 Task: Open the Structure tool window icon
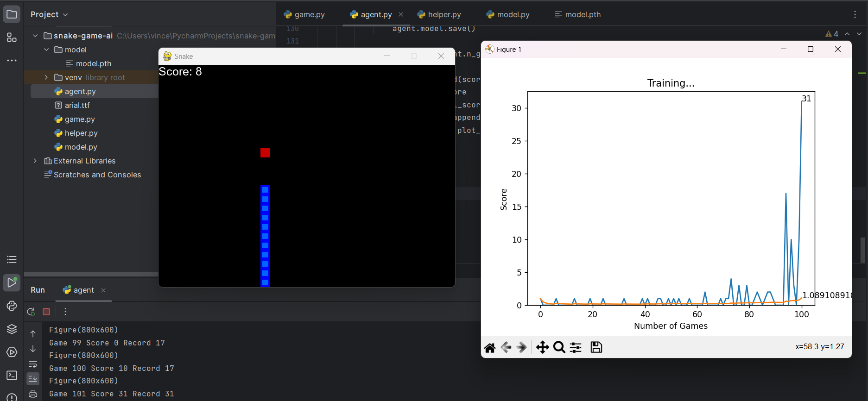12,38
